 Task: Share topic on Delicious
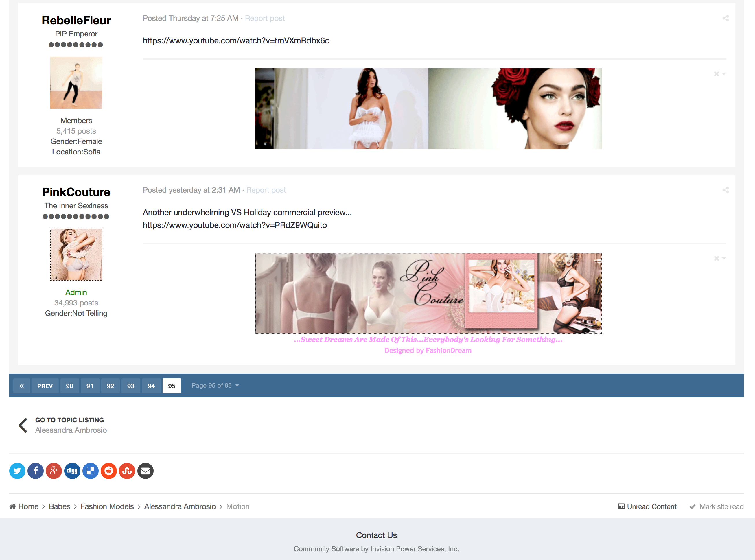91,471
